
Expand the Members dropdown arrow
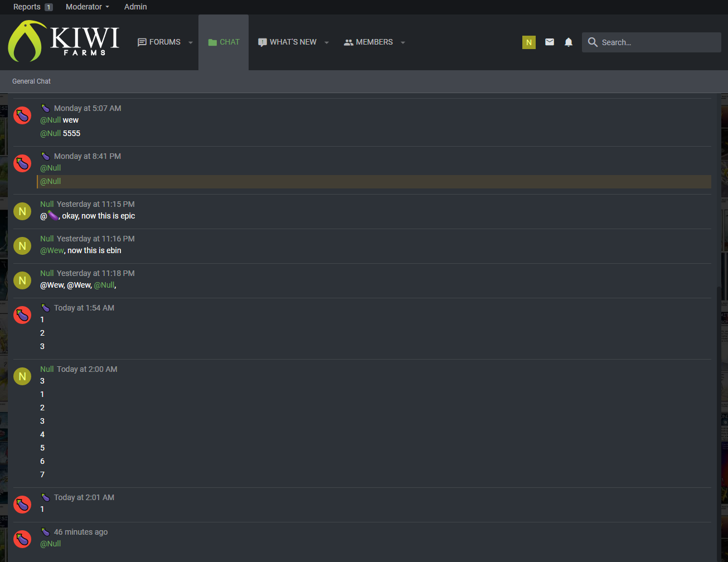pyautogui.click(x=403, y=42)
